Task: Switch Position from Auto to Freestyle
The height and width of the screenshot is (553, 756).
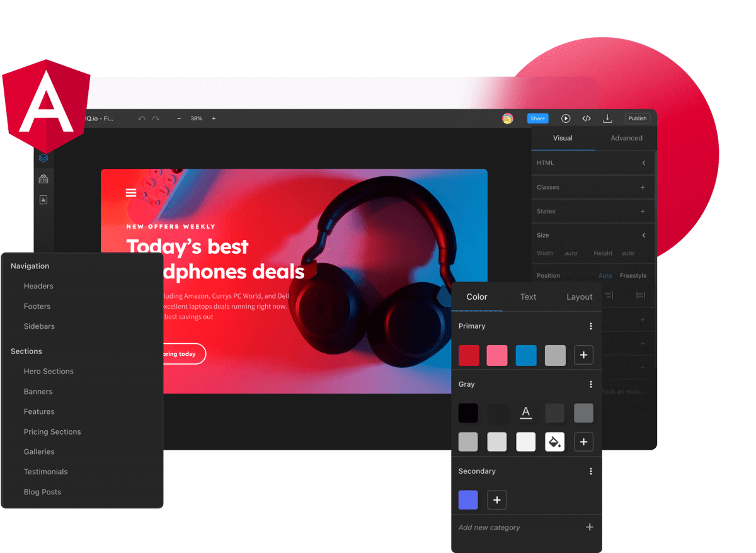Action: point(633,275)
